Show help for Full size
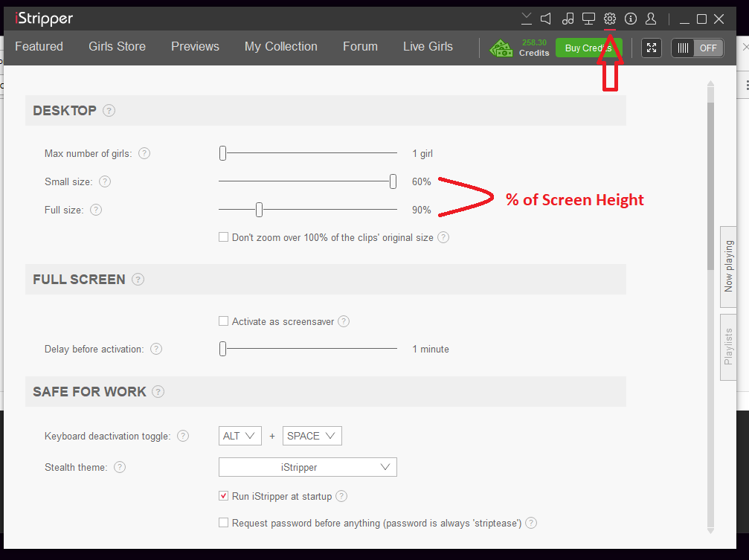 coord(96,210)
